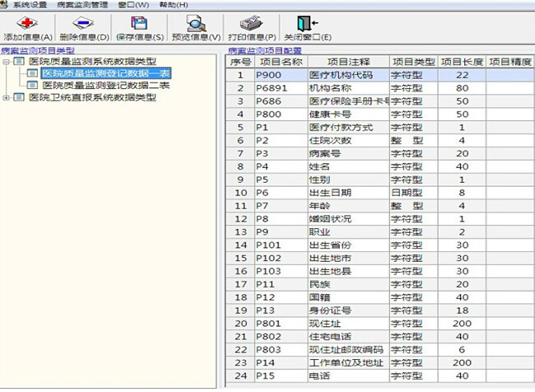Click the 病案监测项目类型 panel link
The height and width of the screenshot is (392, 535).
coord(38,51)
